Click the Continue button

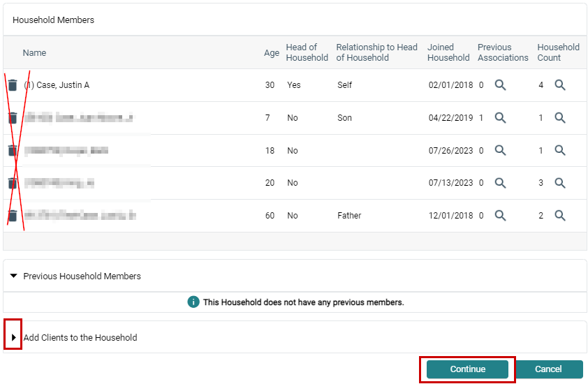click(467, 369)
